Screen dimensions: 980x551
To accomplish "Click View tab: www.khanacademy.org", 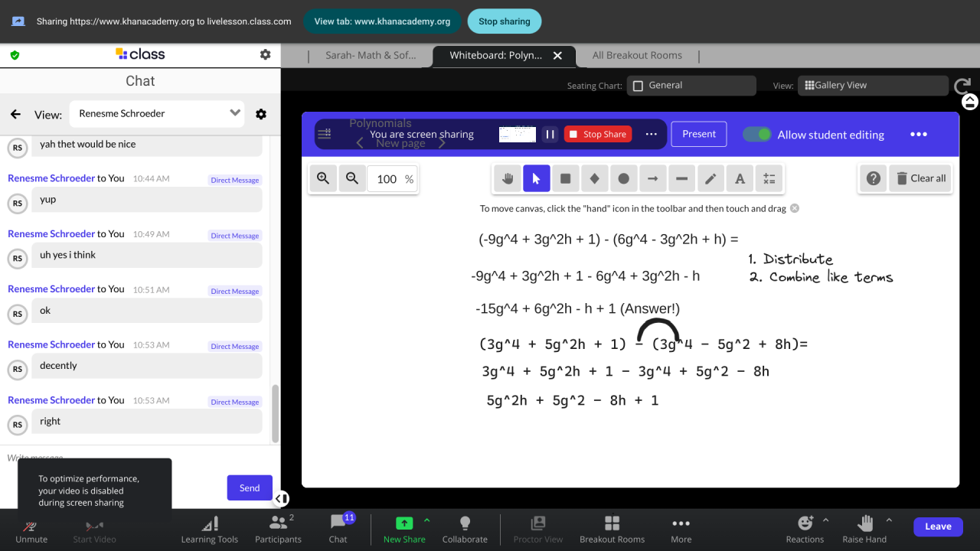I will pos(382,21).
